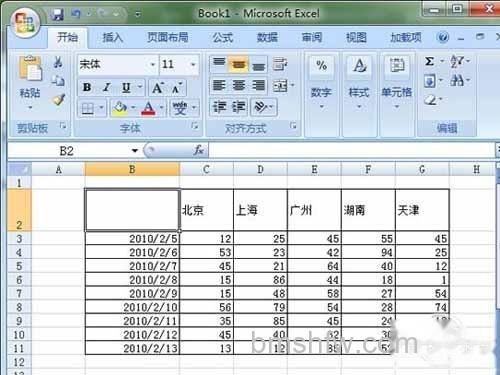Toggle underline formatting
The image size is (500, 375).
(x=126, y=87)
